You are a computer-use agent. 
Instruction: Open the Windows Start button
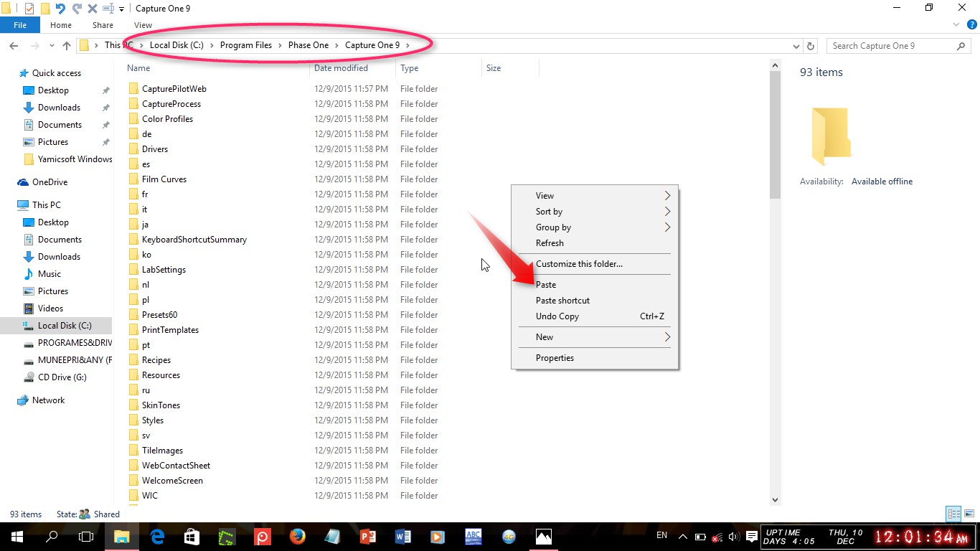(x=17, y=537)
